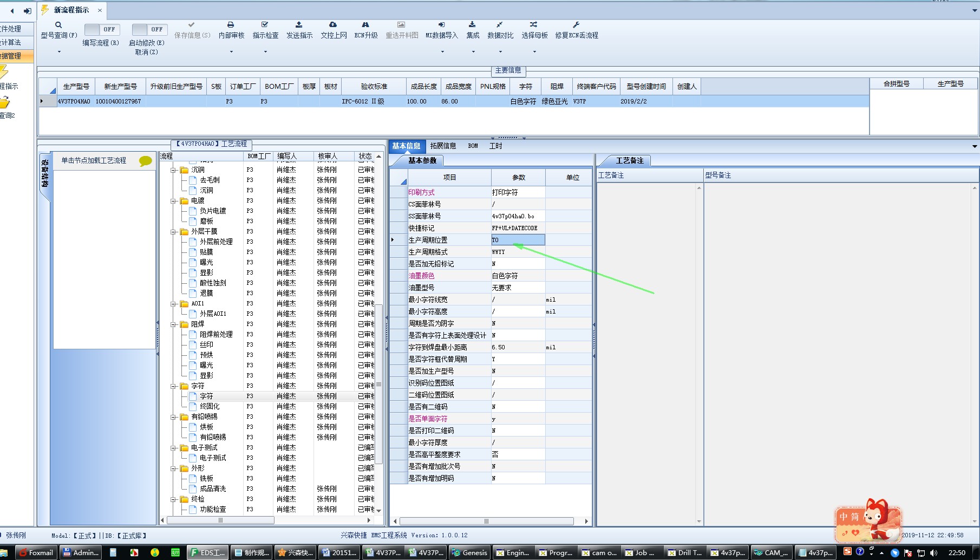980x560 pixels.
Task: Select the 成品清洗 tree item
Action: point(213,489)
